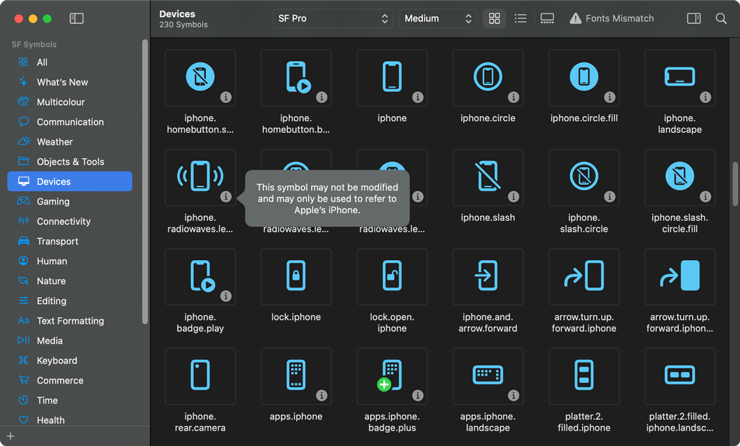
Task: Open the Gaming category
Action: [70, 202]
